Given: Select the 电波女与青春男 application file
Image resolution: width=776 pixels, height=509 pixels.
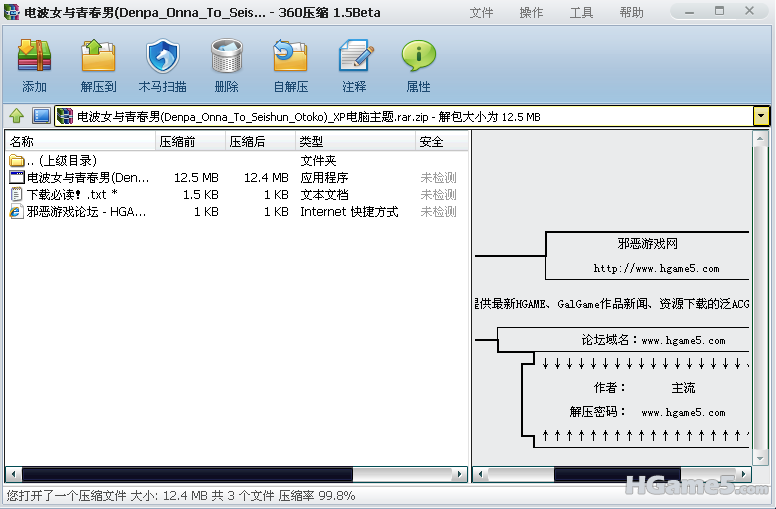Looking at the screenshot, I should pos(85,178).
